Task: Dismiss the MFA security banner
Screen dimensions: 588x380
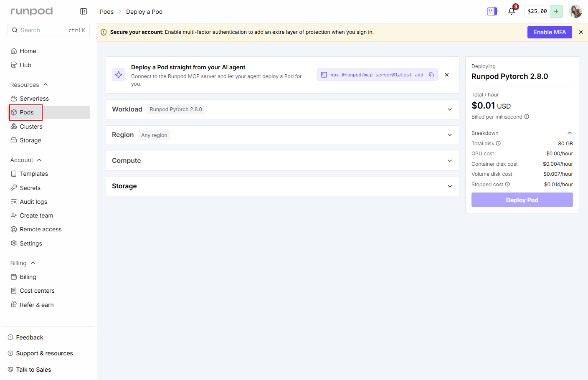Action: (581, 32)
